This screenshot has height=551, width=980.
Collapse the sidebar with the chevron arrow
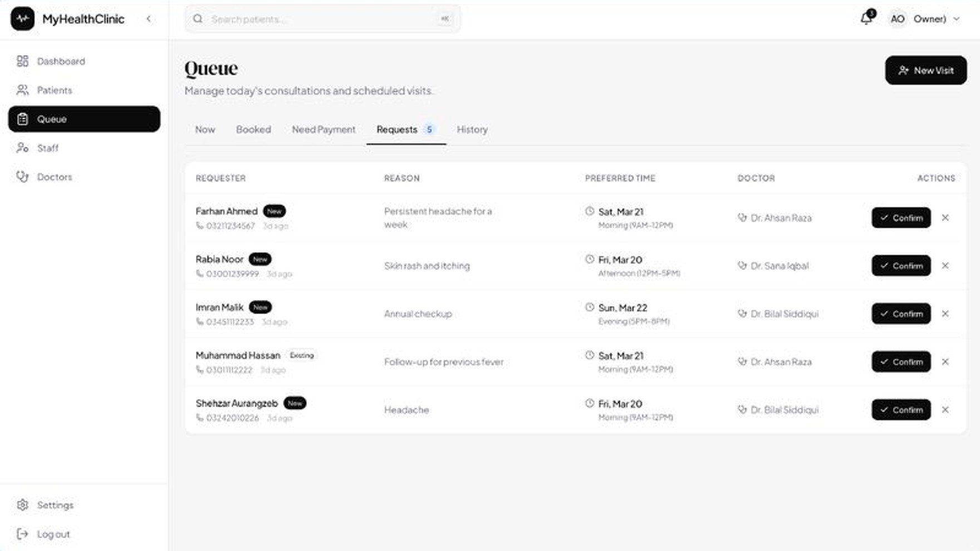click(x=149, y=19)
